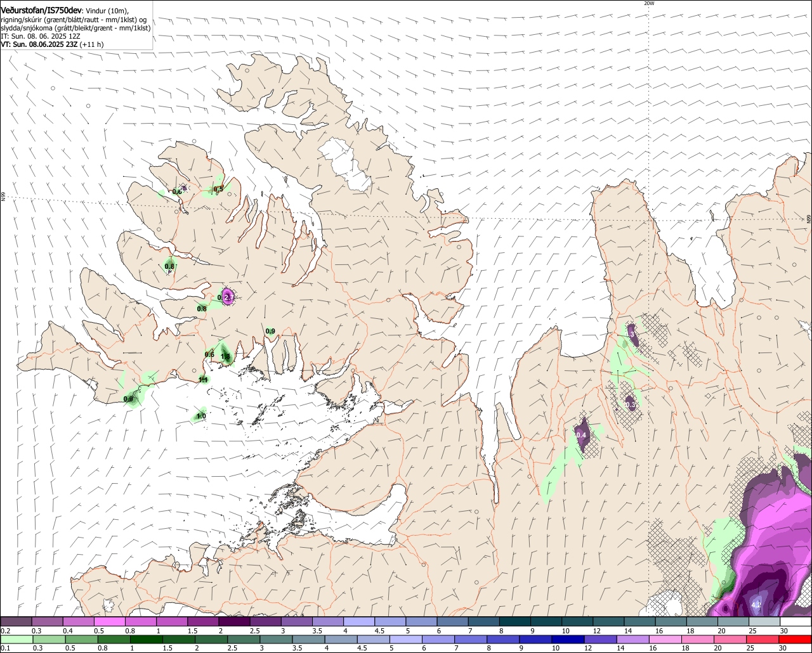Click the 20W longitude label
Screen dimensions: 812x653
648,3
